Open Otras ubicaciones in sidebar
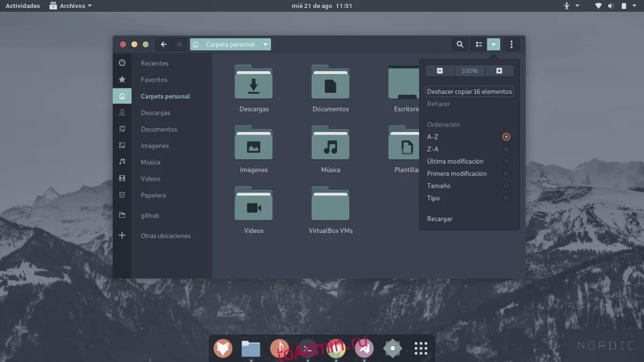This screenshot has width=644, height=362. [x=165, y=236]
